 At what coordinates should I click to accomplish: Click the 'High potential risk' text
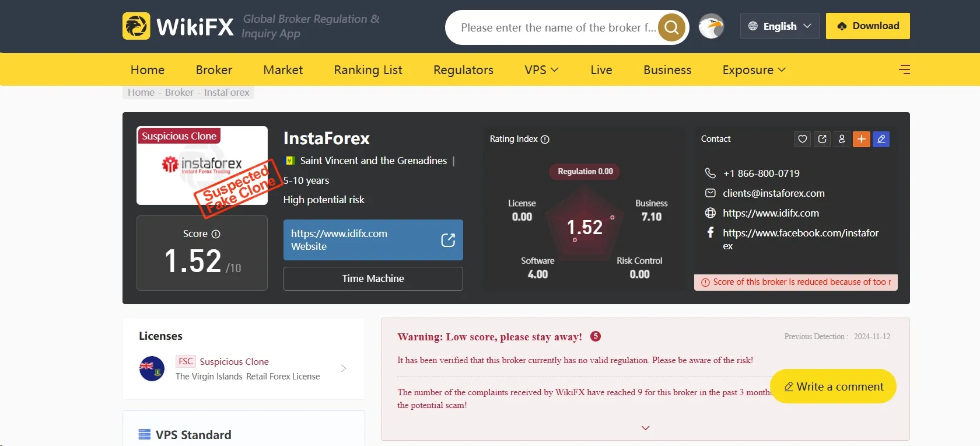tap(324, 200)
